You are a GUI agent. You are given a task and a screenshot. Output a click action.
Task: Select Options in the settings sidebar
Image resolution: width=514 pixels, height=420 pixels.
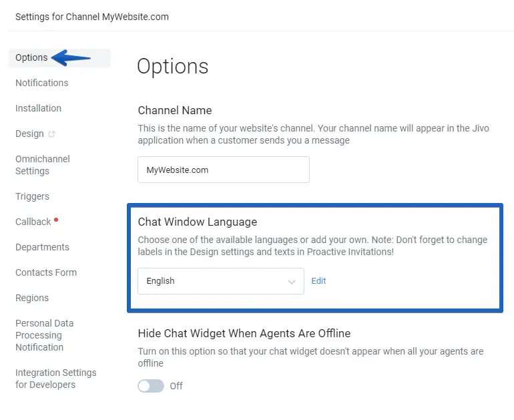(31, 57)
